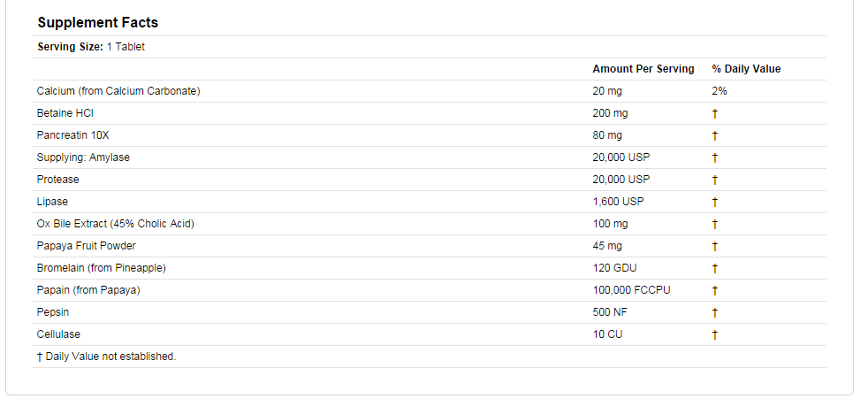This screenshot has width=868, height=399.
Task: Click the 20,000 USP amount for Protease
Action: pyautogui.click(x=621, y=180)
